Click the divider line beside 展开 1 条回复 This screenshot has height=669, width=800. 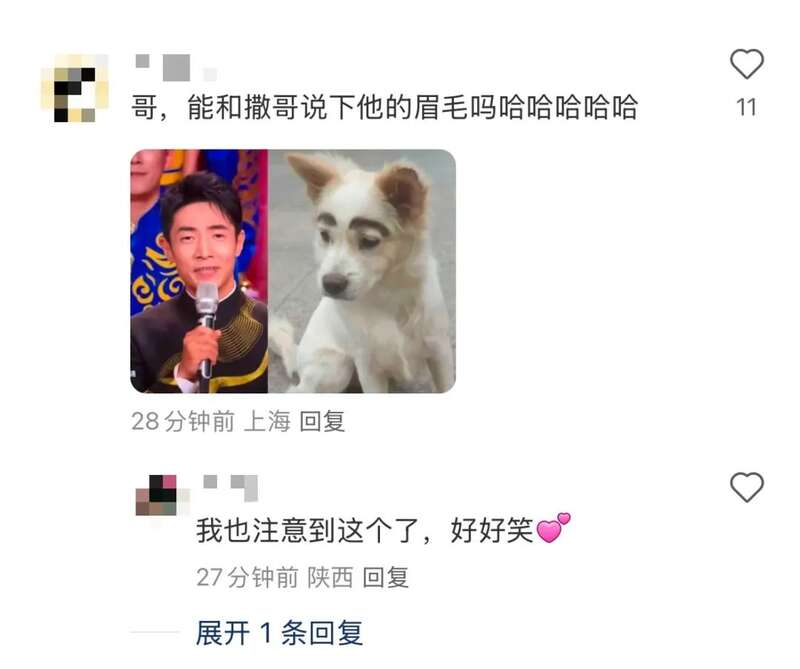155,632
